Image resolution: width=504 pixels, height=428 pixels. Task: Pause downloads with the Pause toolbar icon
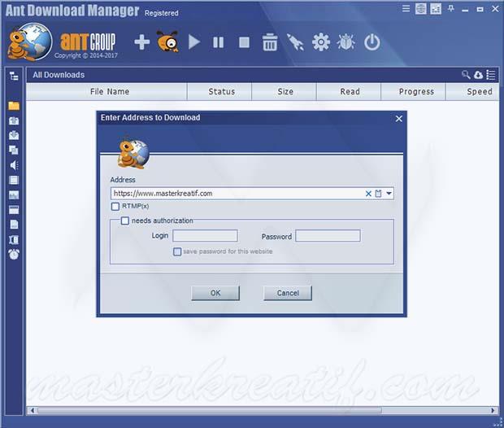pos(218,42)
